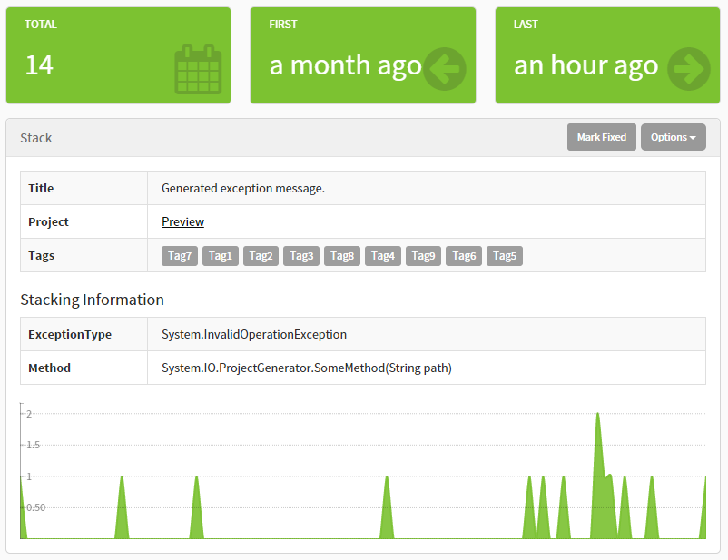This screenshot has width=728, height=560.
Task: Click the 'a month ago' first occurrence text
Action: click(345, 65)
